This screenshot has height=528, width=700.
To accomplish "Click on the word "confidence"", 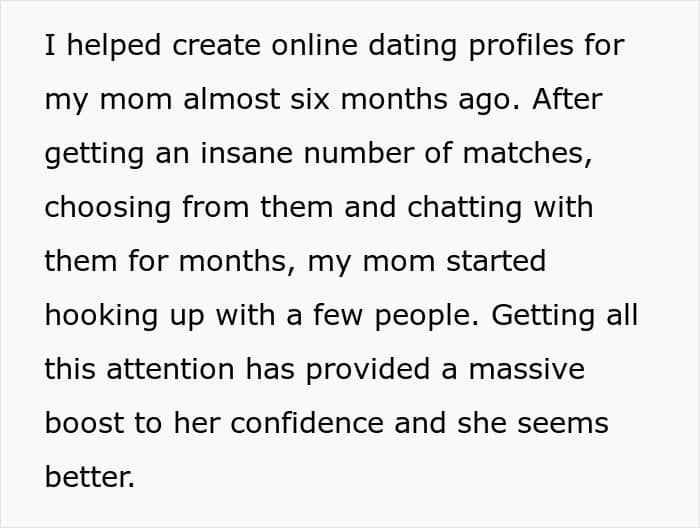I will 307,423.
